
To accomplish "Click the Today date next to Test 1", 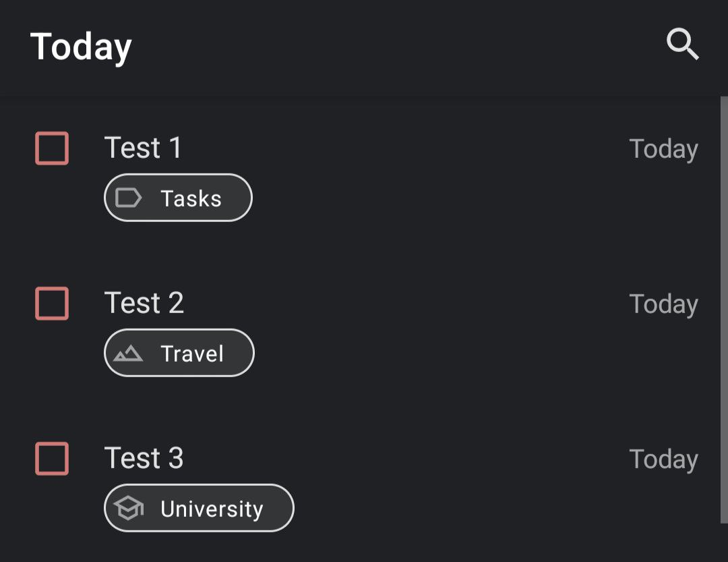I will pos(663,148).
